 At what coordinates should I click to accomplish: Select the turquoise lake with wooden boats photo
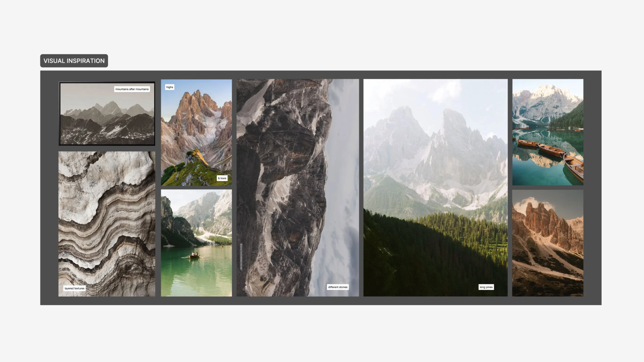point(548,132)
